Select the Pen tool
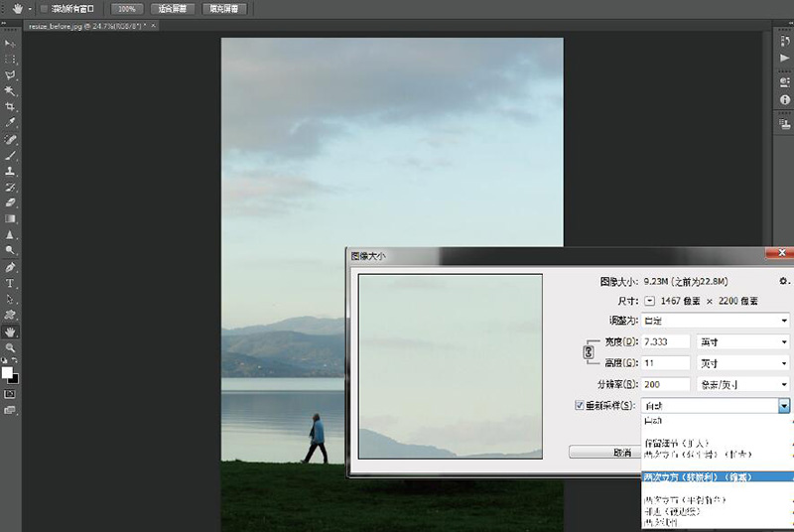The height and width of the screenshot is (532, 794). [10, 267]
